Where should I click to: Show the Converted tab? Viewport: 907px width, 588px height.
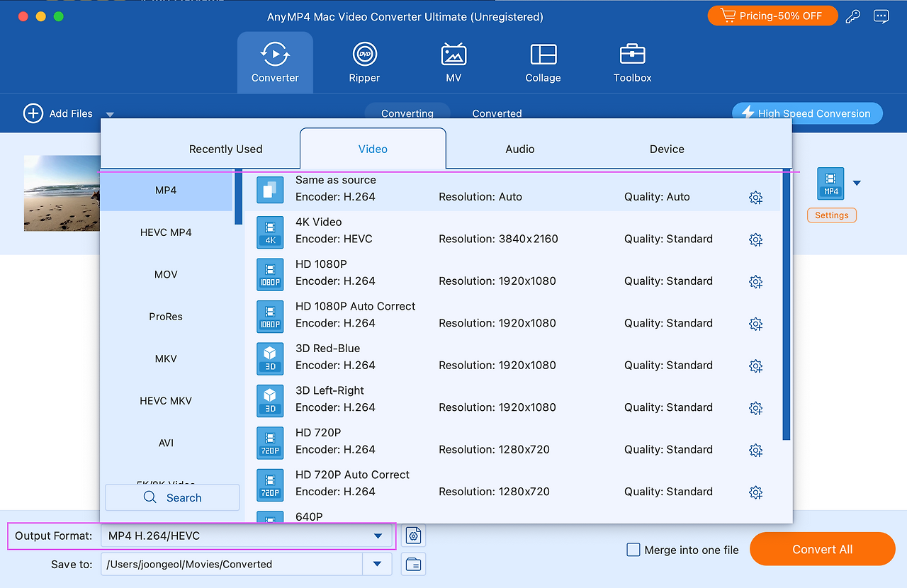point(497,112)
